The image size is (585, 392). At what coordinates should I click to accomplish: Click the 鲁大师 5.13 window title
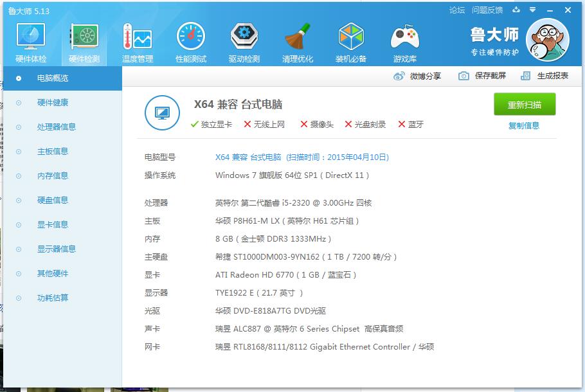[x=29, y=11]
